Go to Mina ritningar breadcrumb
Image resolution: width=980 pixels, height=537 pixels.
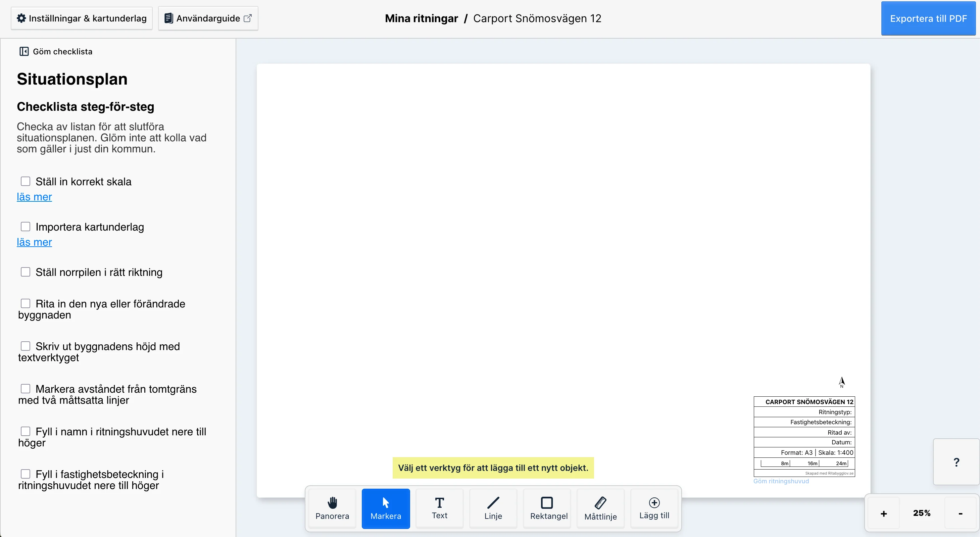click(421, 18)
